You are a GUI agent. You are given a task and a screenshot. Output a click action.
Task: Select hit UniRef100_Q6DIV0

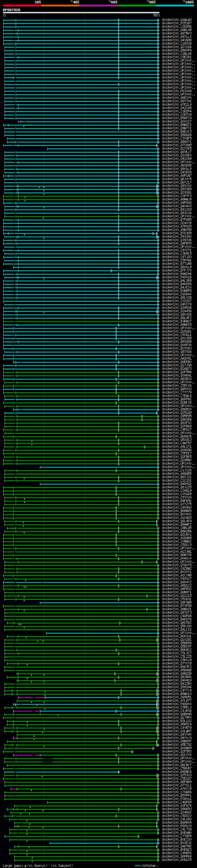tap(177, 98)
